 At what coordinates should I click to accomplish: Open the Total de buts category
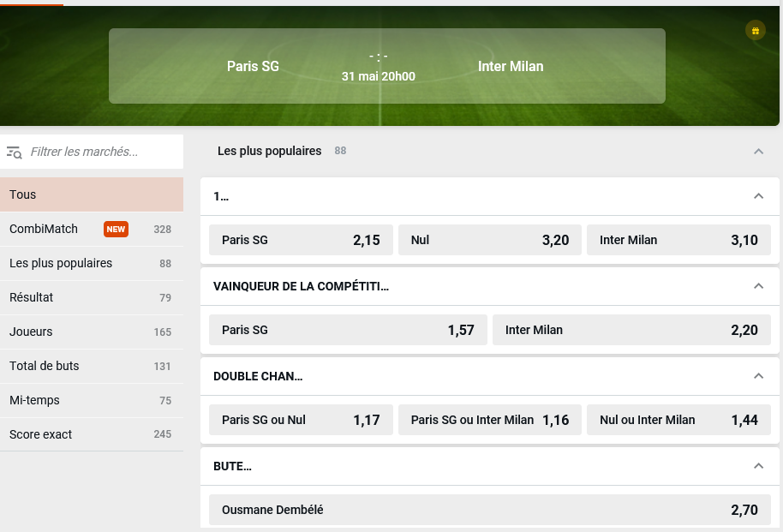pyautogui.click(x=92, y=366)
